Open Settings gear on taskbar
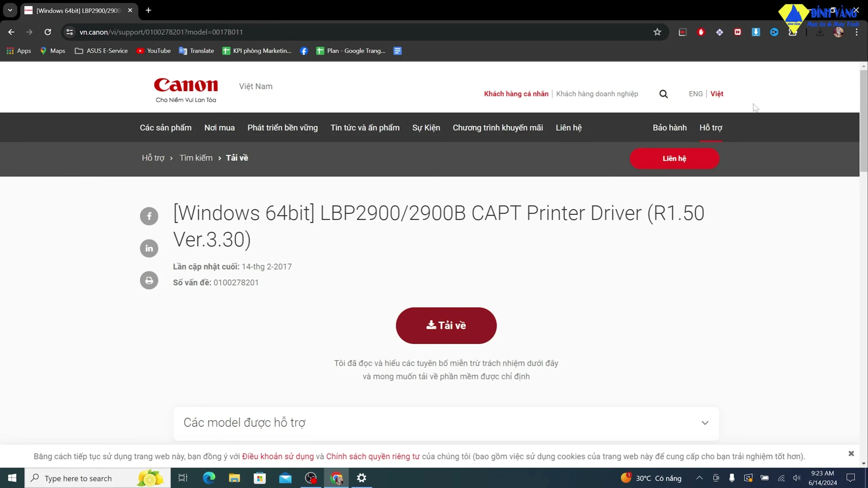 click(x=361, y=478)
